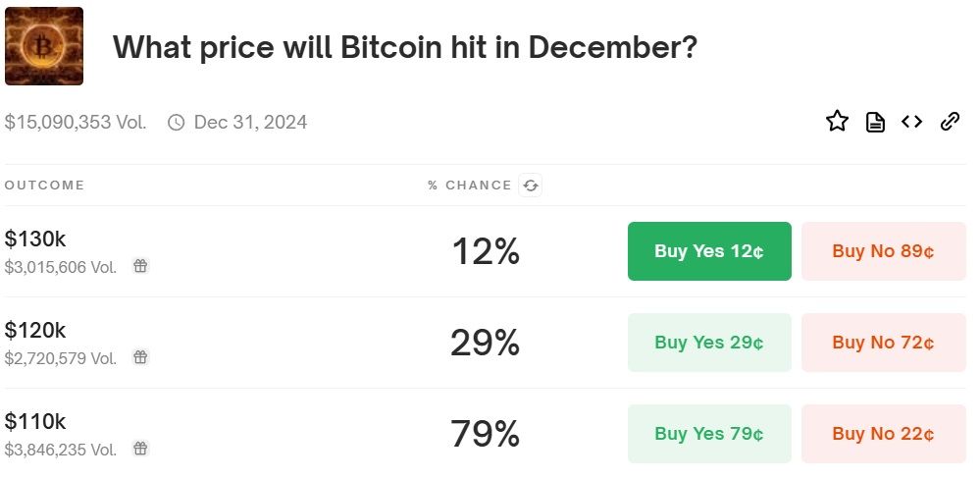Expand the $130k outcome row

tap(294, 251)
